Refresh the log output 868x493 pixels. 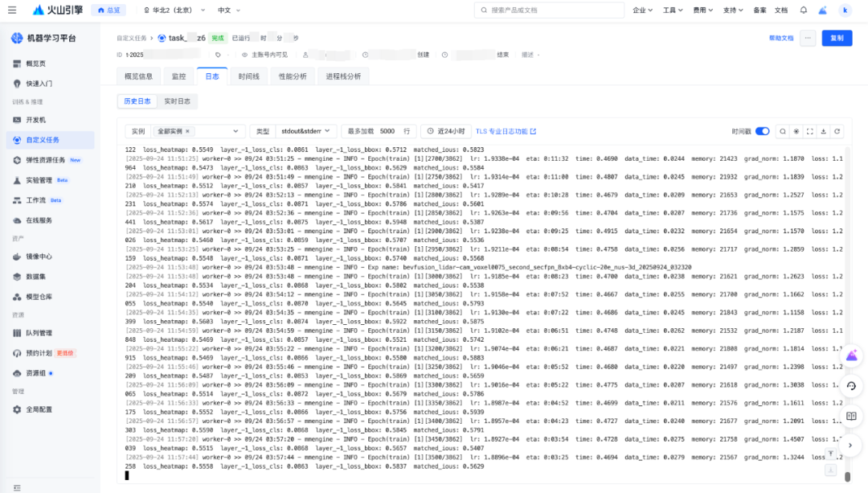[x=837, y=131]
